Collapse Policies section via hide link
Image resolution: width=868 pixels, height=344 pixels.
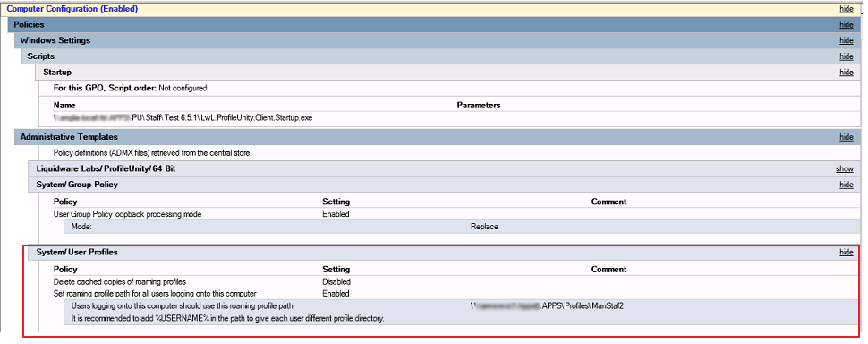(846, 25)
